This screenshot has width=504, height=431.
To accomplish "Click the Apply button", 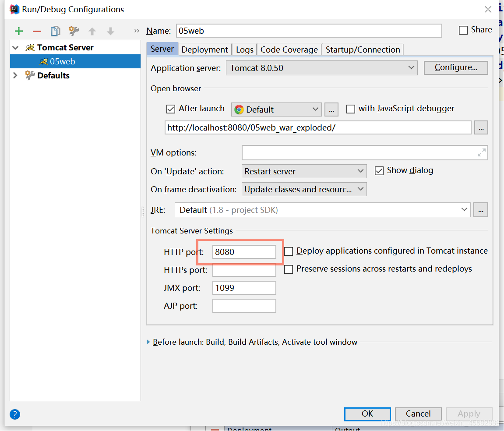I will (x=469, y=414).
